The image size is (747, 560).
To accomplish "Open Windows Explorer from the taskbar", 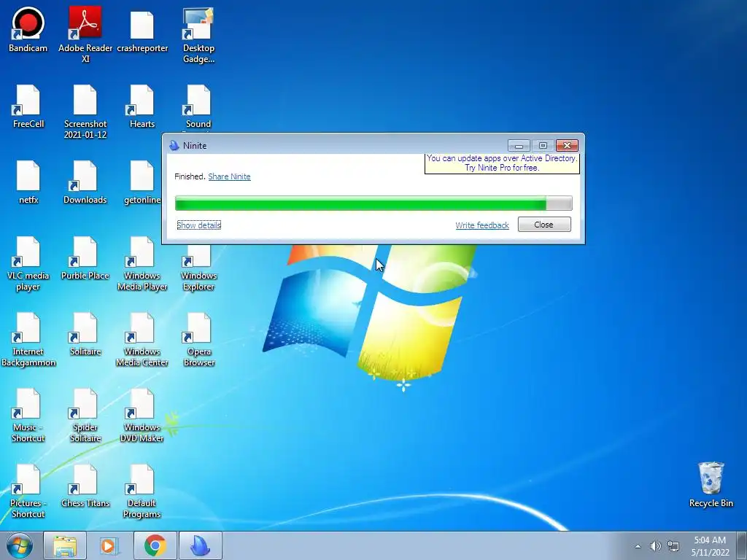I will (x=65, y=545).
